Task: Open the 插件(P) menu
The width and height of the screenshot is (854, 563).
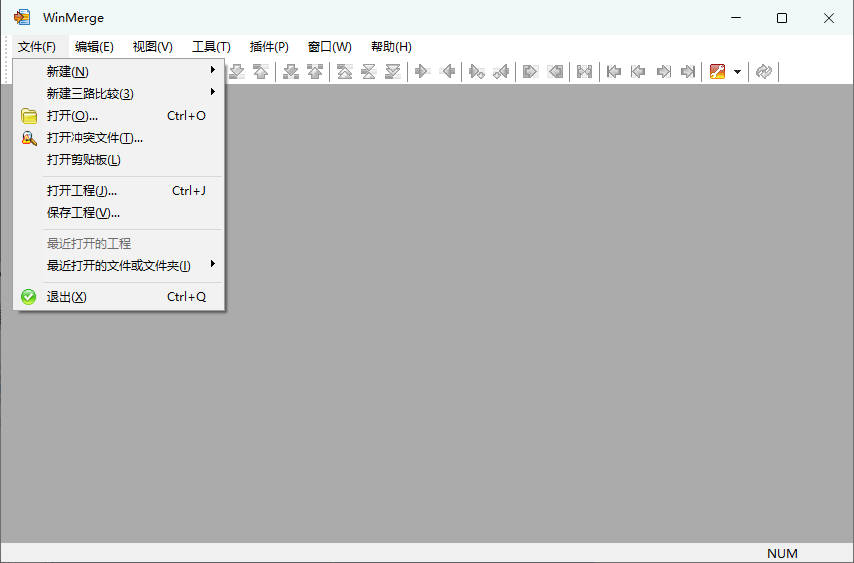Action: [x=269, y=47]
